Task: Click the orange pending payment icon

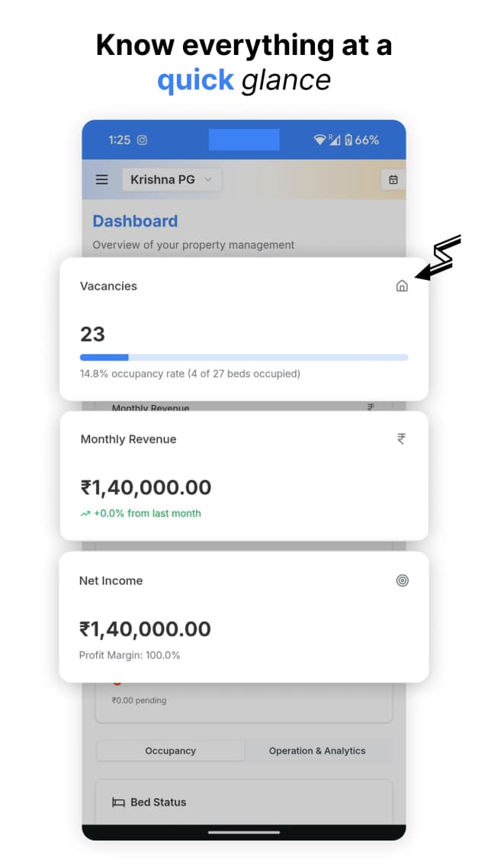Action: (x=117, y=680)
